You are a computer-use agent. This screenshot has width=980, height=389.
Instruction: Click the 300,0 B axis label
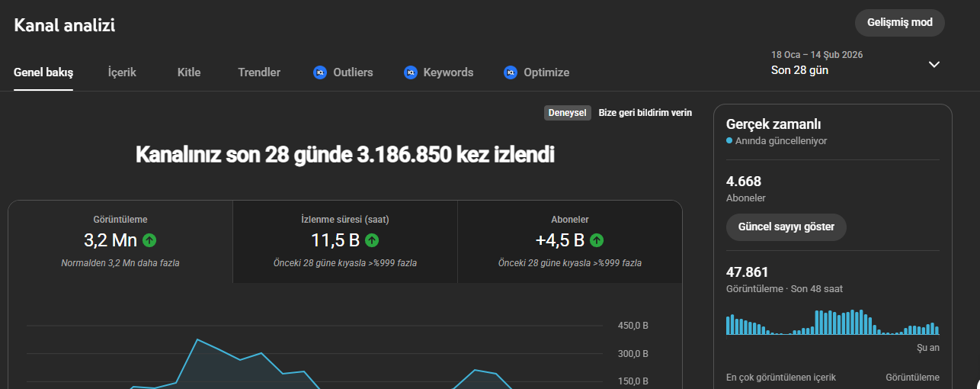[x=633, y=354]
